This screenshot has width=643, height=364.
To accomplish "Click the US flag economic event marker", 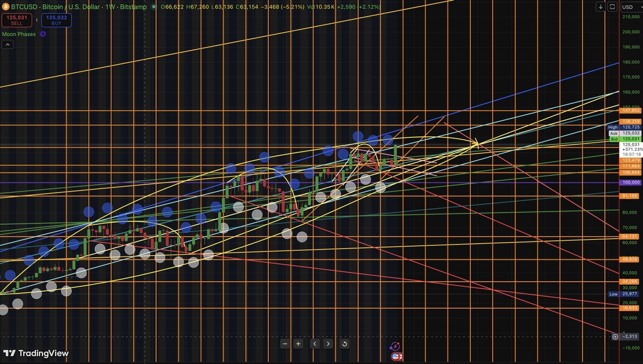I will [397, 357].
